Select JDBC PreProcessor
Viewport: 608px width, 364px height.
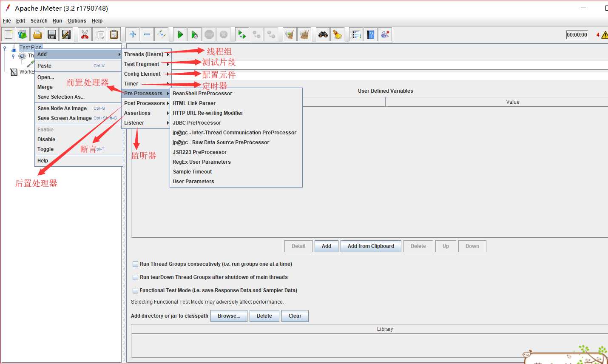(236, 123)
